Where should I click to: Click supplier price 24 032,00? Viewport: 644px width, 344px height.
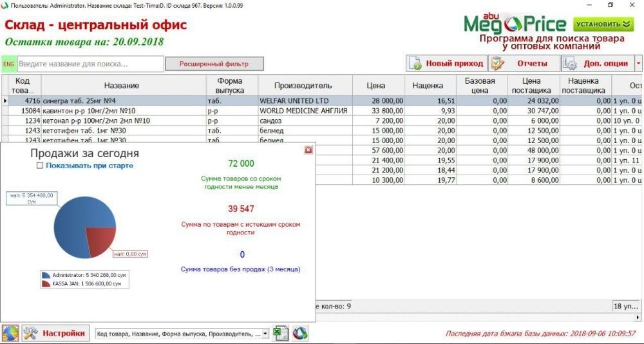(533, 100)
